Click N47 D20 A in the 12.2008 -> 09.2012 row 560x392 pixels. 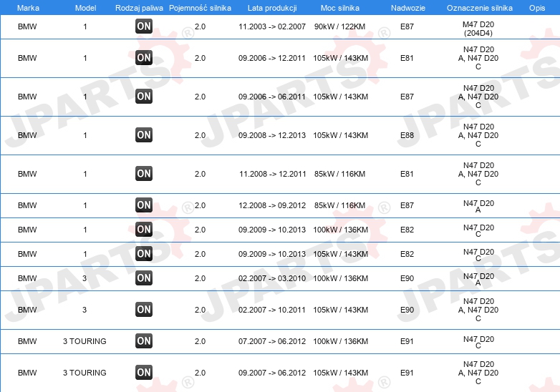pyautogui.click(x=478, y=206)
